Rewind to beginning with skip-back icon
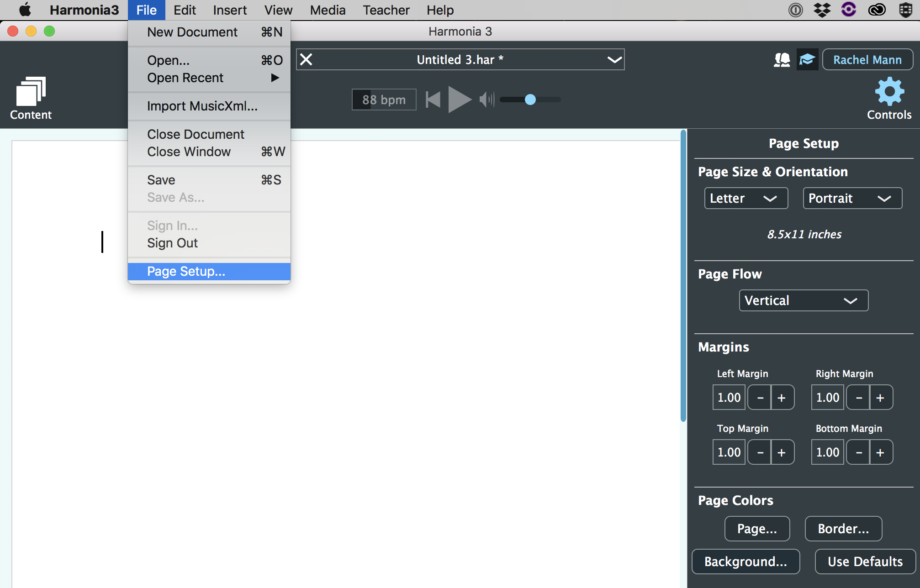The image size is (920, 588). tap(433, 99)
